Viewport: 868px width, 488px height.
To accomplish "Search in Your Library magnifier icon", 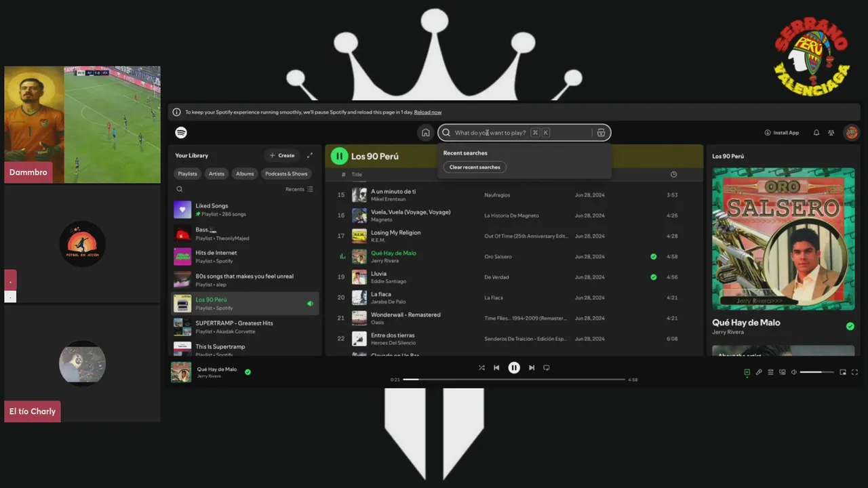I will point(180,190).
